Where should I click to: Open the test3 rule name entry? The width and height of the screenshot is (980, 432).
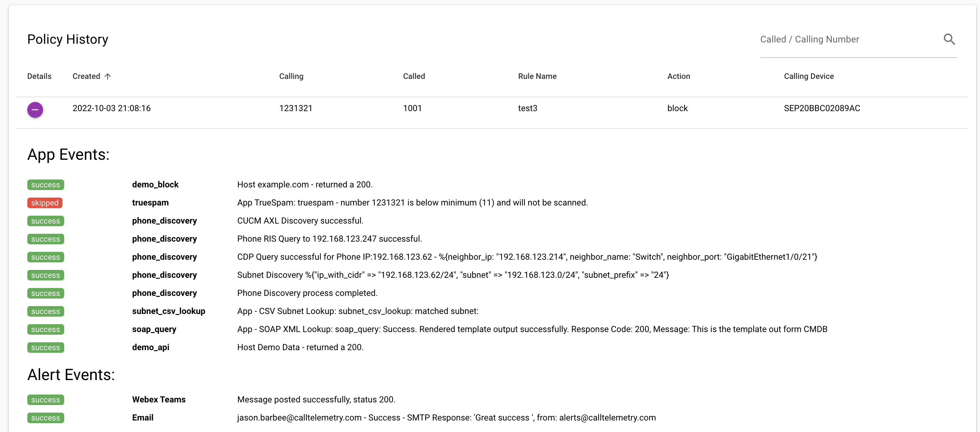pyautogui.click(x=527, y=108)
